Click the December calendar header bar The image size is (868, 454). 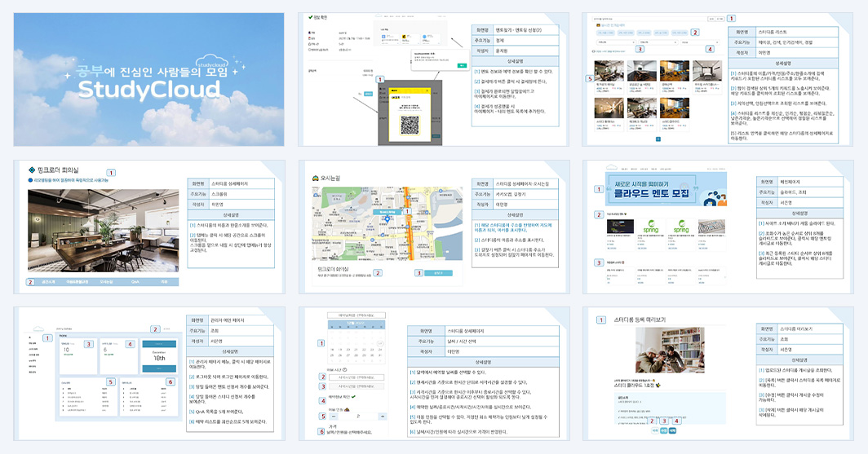pos(356,323)
